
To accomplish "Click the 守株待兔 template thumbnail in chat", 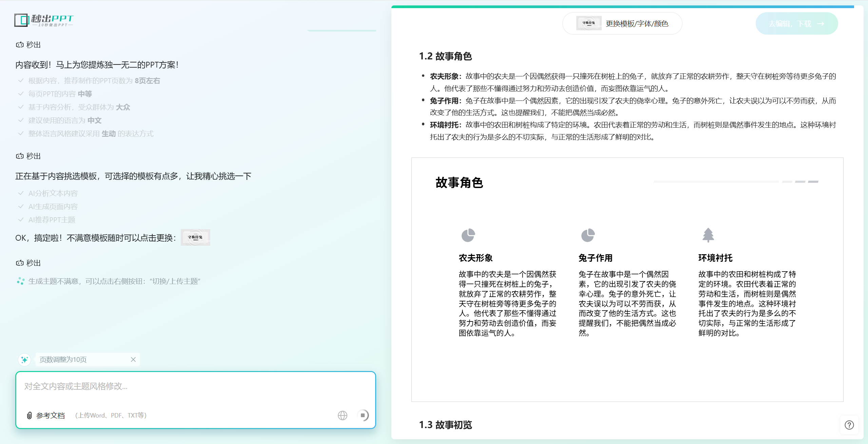I will coord(195,237).
